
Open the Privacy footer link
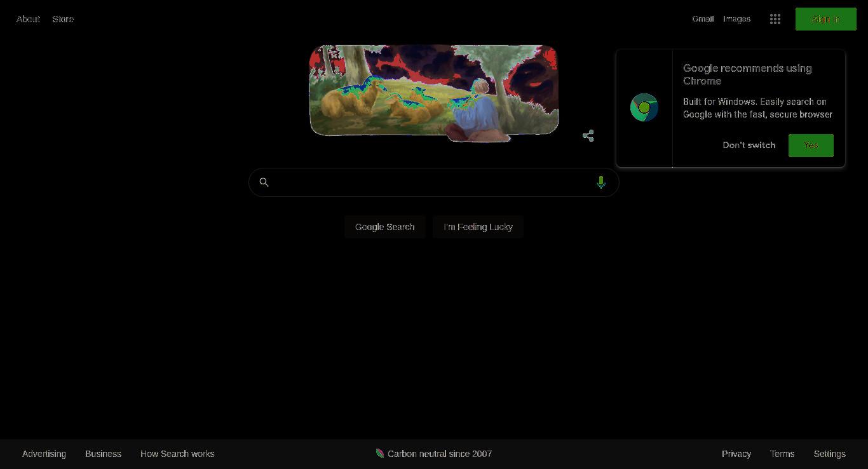tap(736, 454)
